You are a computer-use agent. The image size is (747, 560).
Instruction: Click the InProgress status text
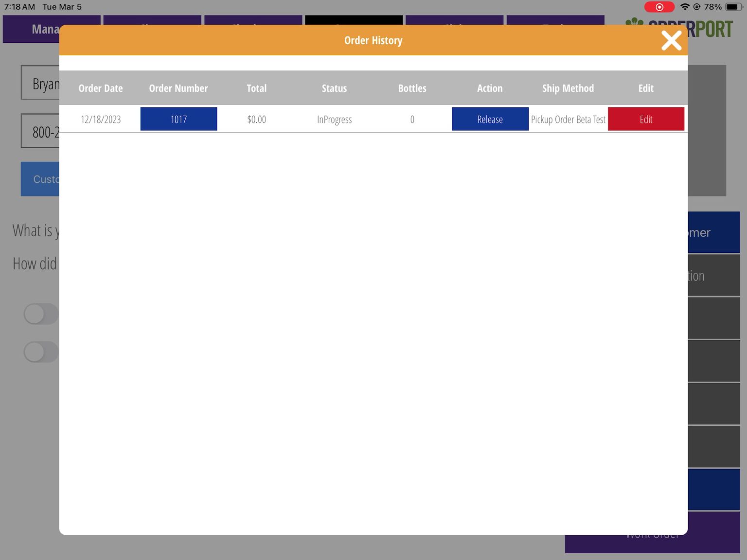coord(334,119)
